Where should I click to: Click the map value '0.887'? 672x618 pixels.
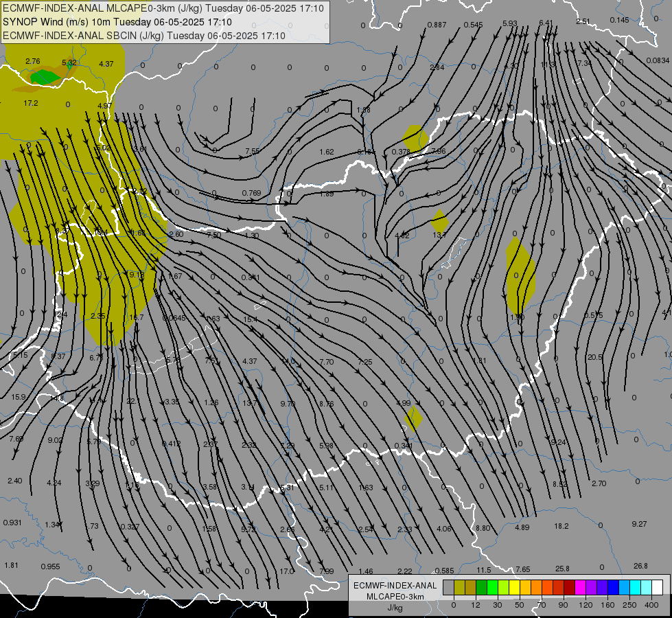click(437, 25)
